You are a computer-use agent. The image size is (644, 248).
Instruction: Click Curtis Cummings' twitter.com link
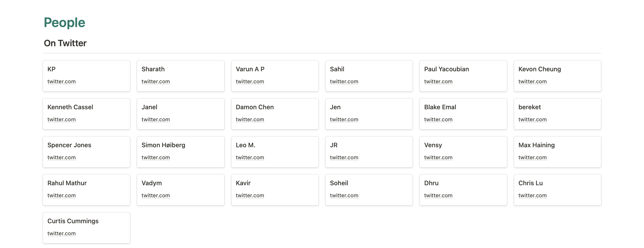click(61, 233)
